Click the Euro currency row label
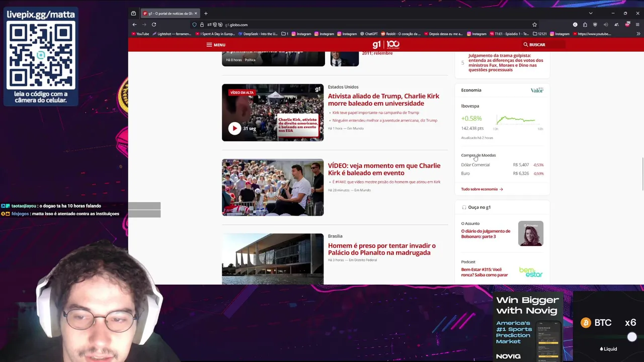This screenshot has height=362, width=644. click(x=465, y=173)
